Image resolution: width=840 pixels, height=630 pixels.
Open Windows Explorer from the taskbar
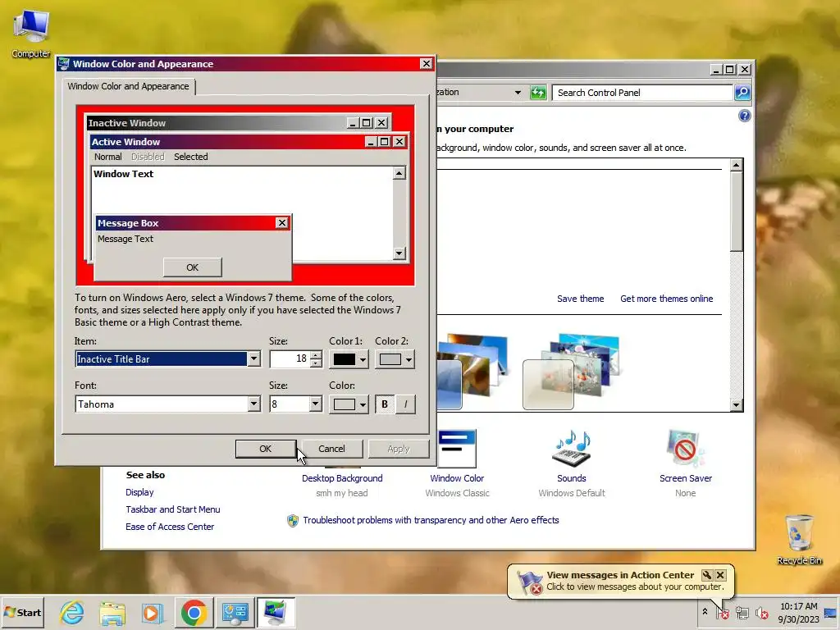[112, 612]
